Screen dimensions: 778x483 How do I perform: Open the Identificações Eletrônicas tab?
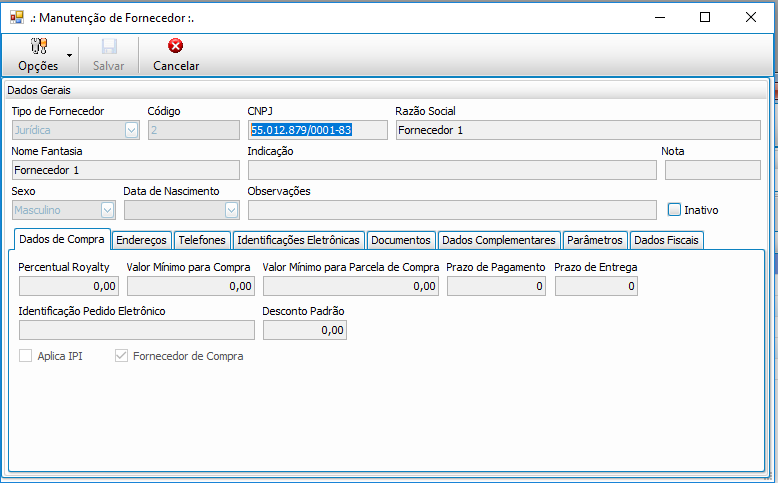(x=299, y=240)
